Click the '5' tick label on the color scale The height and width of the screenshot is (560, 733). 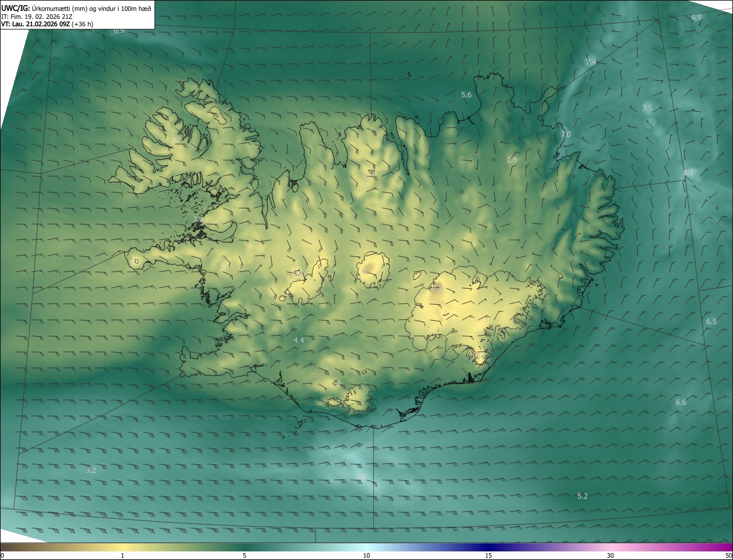tap(245, 555)
